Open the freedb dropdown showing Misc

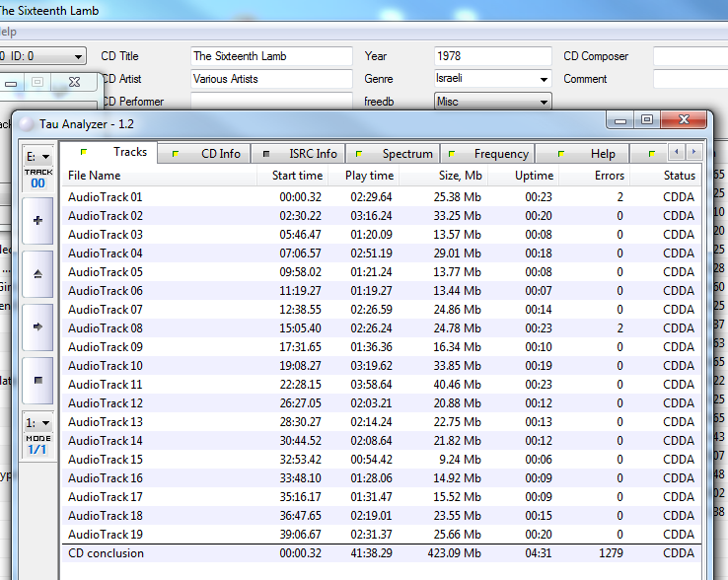coord(492,102)
